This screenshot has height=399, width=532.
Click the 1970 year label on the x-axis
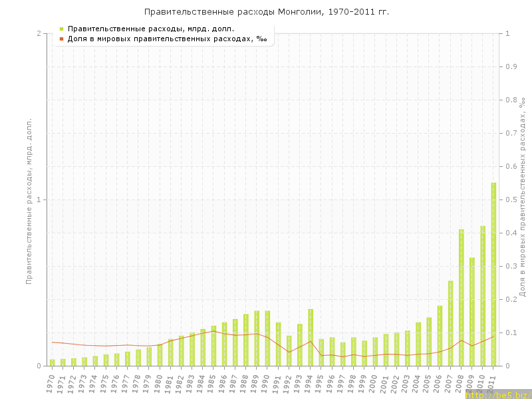click(51, 382)
